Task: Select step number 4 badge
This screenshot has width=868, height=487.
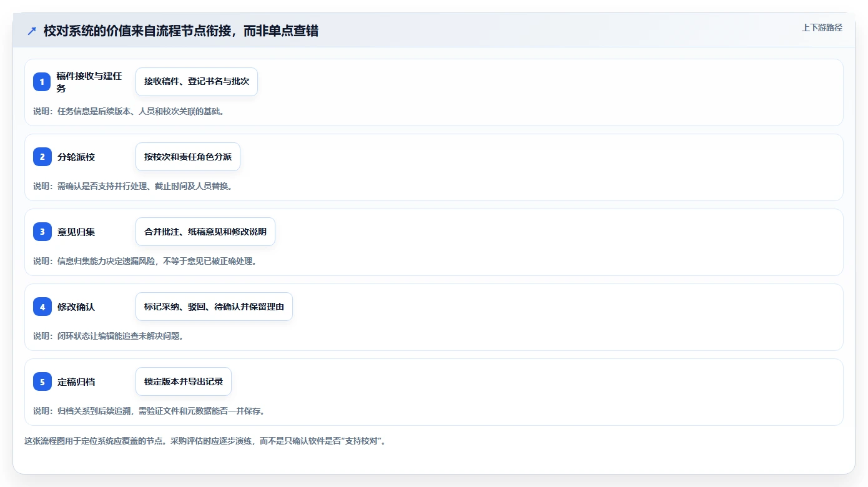Action: [42, 307]
